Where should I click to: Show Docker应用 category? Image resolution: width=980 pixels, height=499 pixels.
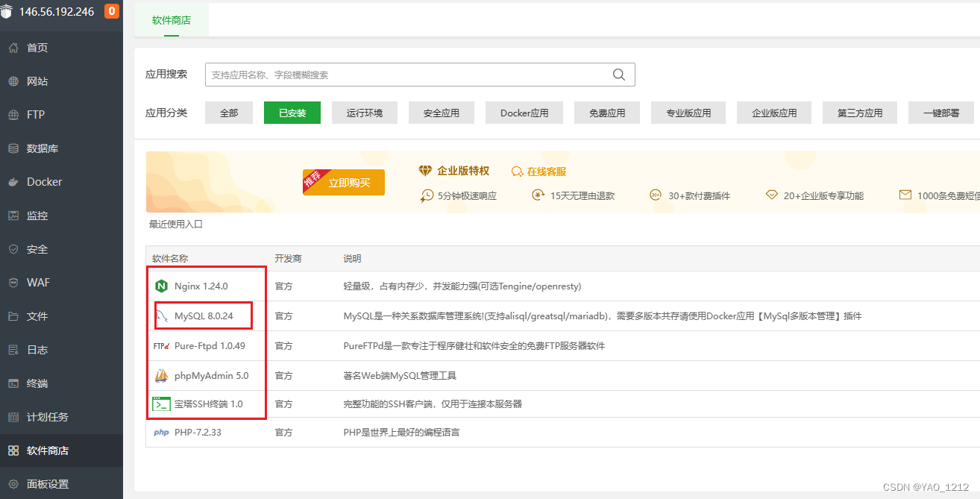[x=524, y=113]
